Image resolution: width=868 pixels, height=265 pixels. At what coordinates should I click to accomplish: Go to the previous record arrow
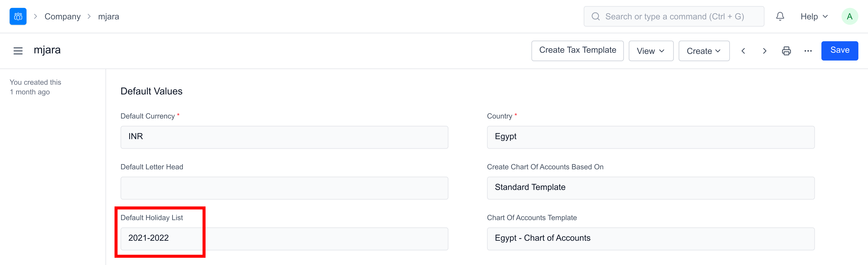pyautogui.click(x=743, y=51)
